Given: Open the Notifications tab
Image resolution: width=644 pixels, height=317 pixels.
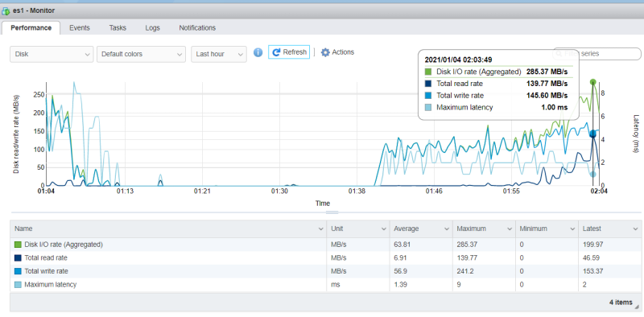Looking at the screenshot, I should point(197,28).
